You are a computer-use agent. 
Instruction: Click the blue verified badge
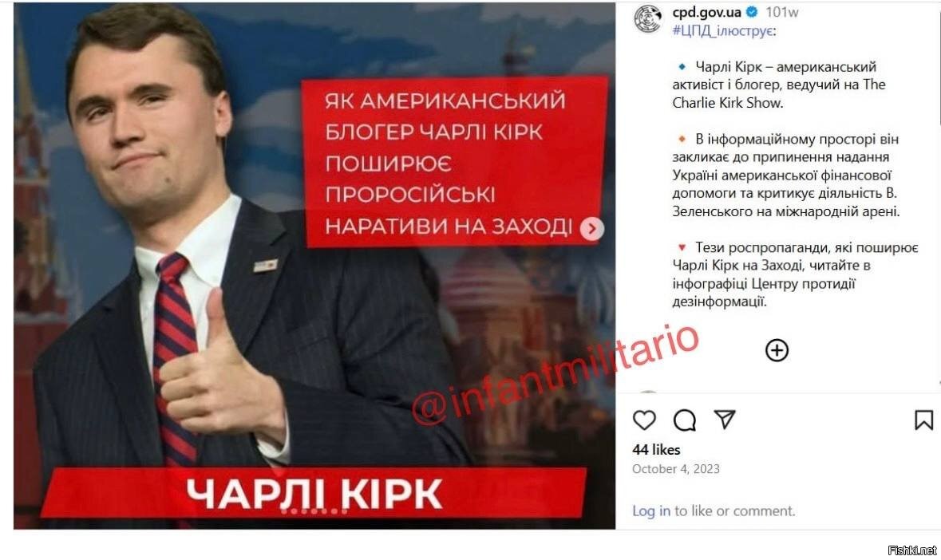[751, 11]
